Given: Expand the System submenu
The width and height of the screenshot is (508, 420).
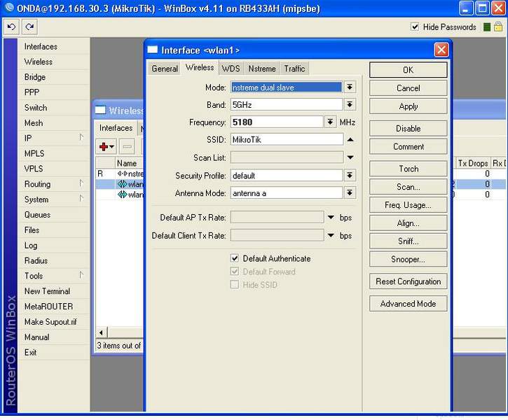Looking at the screenshot, I should click(x=53, y=199).
